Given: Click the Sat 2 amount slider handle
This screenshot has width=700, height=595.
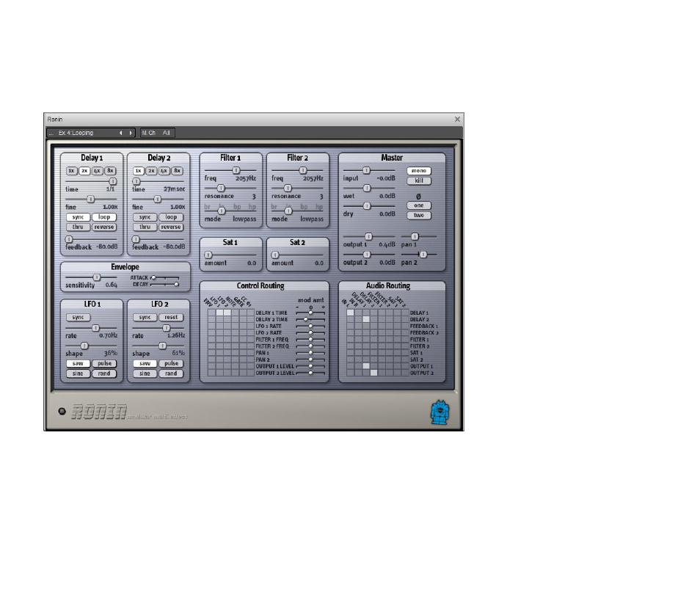Looking at the screenshot, I should tap(275, 255).
